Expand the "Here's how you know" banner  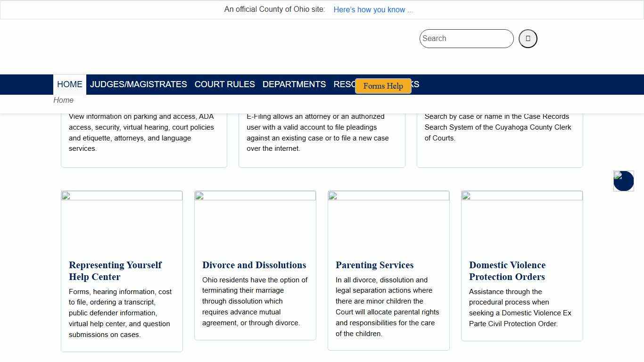pos(372,10)
